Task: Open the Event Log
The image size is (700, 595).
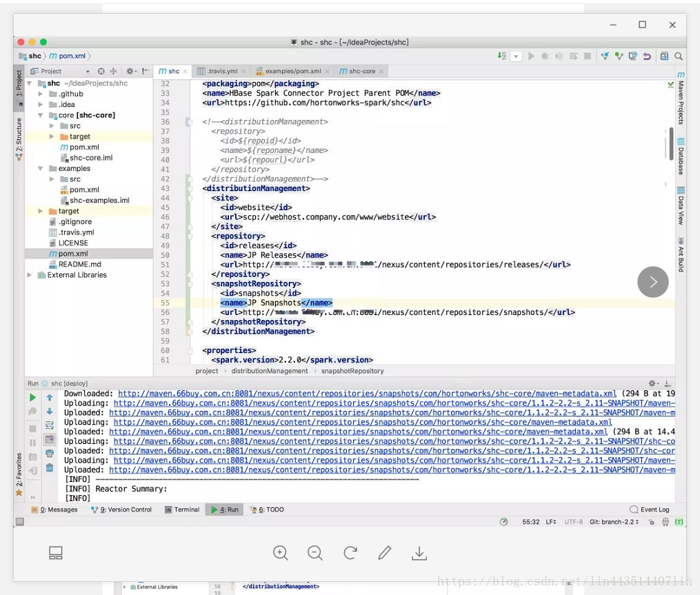Action: (x=650, y=510)
